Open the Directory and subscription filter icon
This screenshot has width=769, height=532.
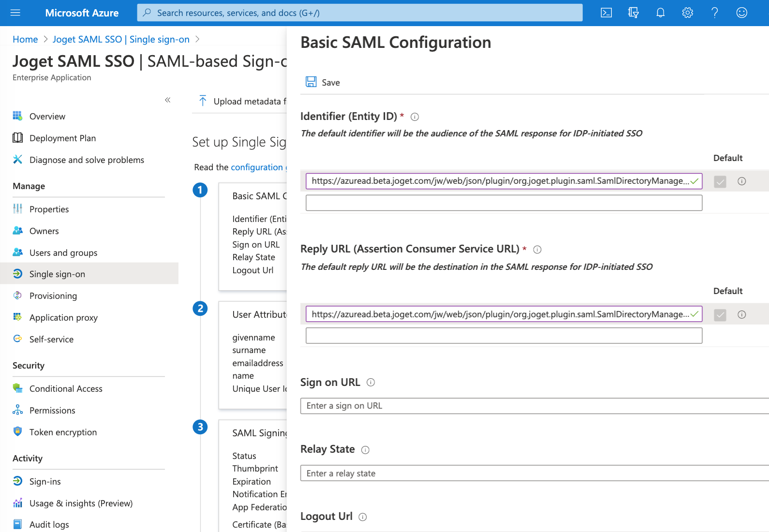(633, 13)
